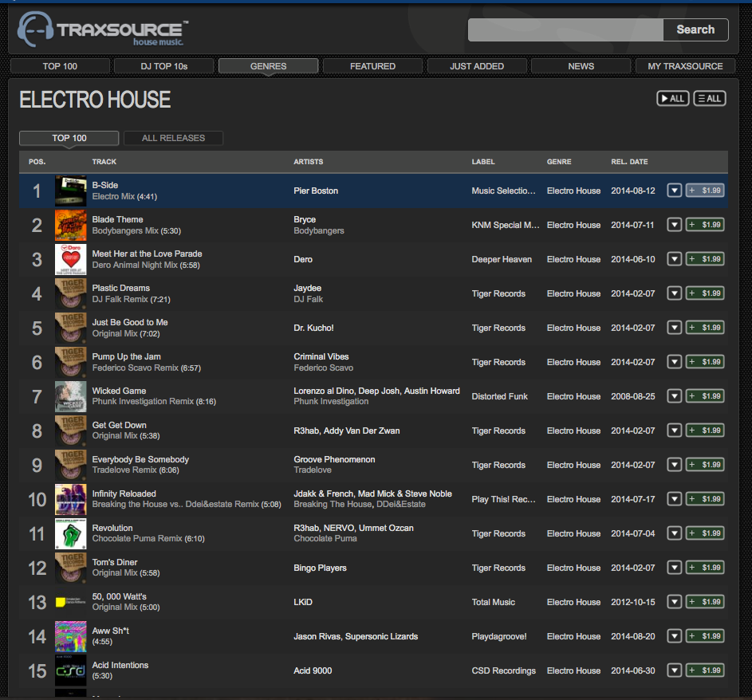Open Distorted Funk label link

coord(499,396)
